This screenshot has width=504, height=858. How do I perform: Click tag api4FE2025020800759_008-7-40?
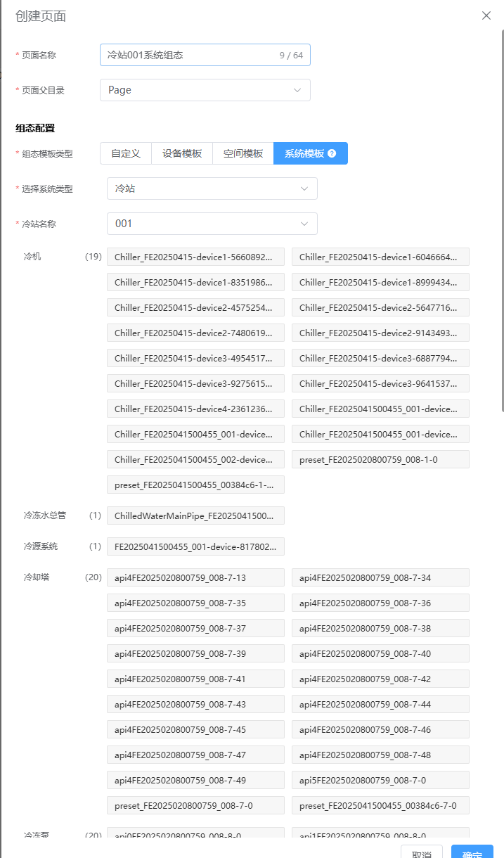(x=380, y=653)
